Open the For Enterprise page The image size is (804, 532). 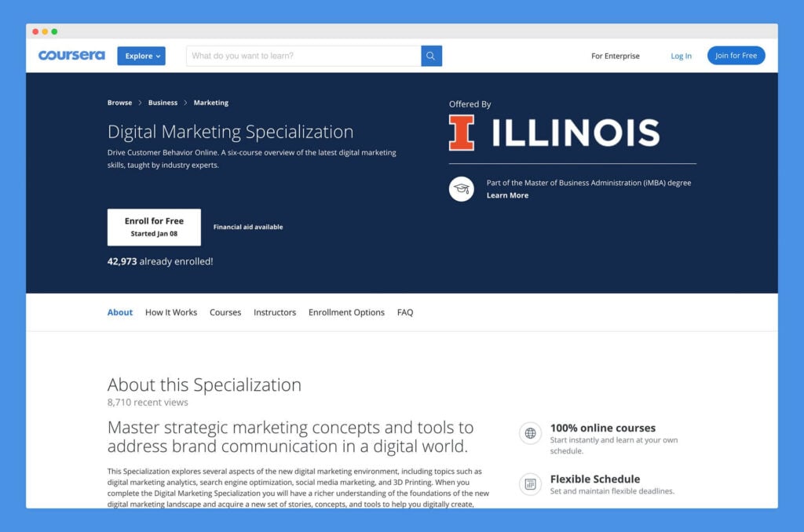point(616,56)
